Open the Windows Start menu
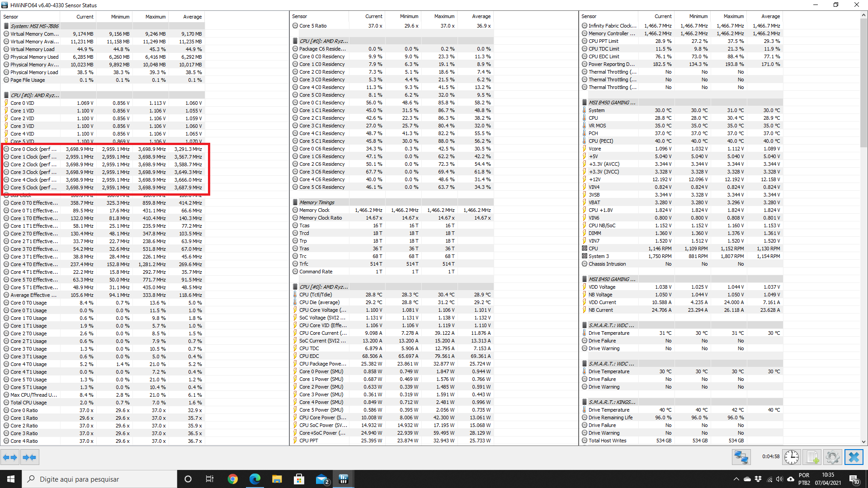868x488 pixels. (x=11, y=479)
